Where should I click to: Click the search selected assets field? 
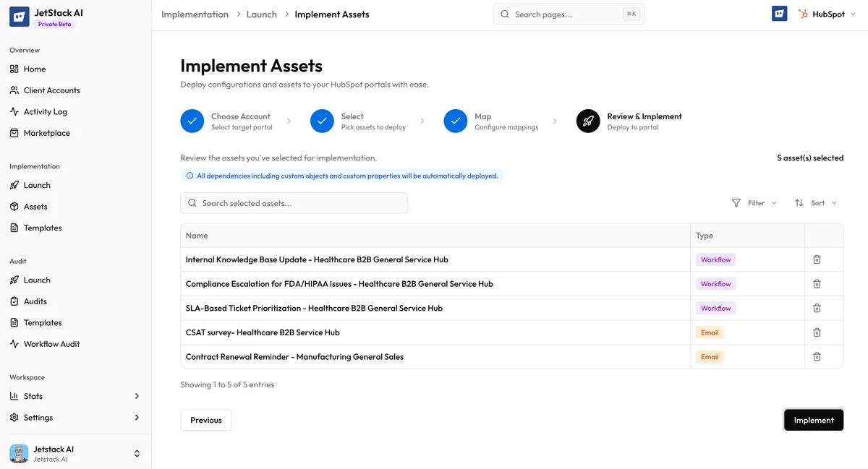click(x=294, y=203)
